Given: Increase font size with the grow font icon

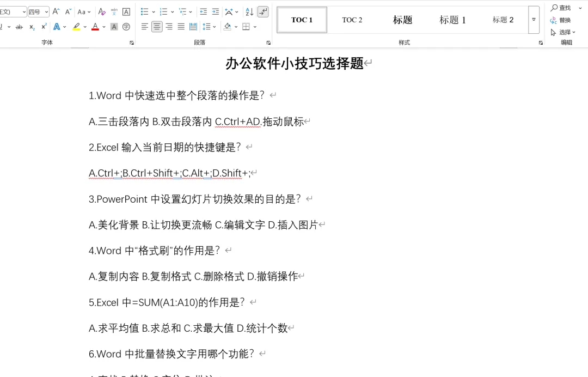Looking at the screenshot, I should click(56, 11).
